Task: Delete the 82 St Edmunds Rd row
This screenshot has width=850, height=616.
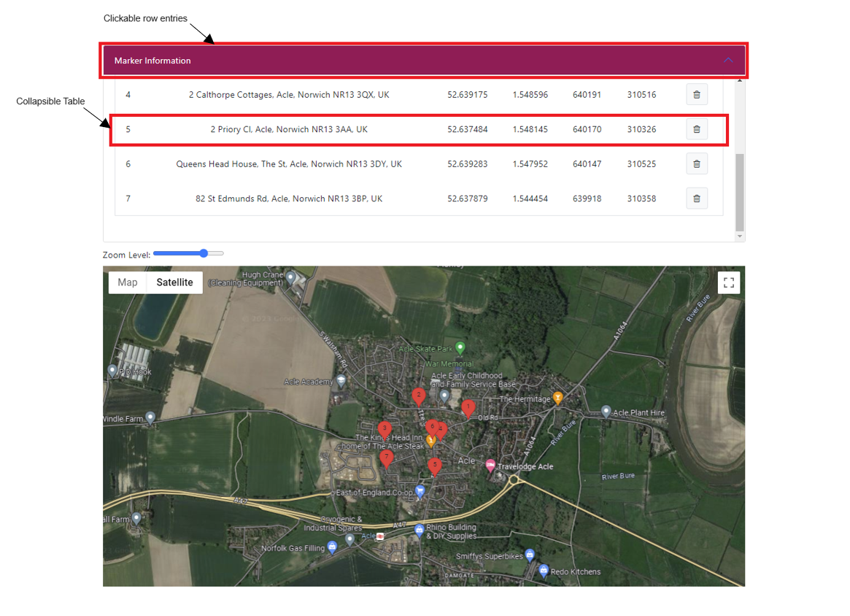Action: (696, 199)
